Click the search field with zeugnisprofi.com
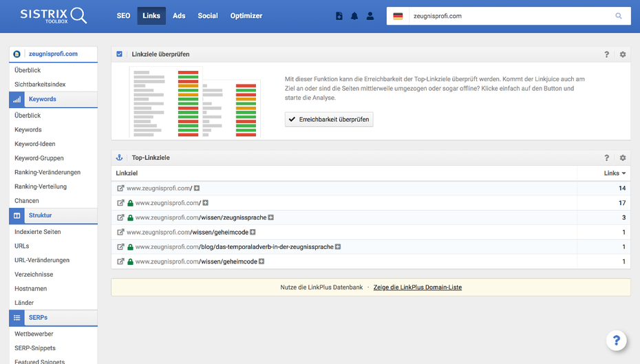The width and height of the screenshot is (640, 364). [510, 16]
